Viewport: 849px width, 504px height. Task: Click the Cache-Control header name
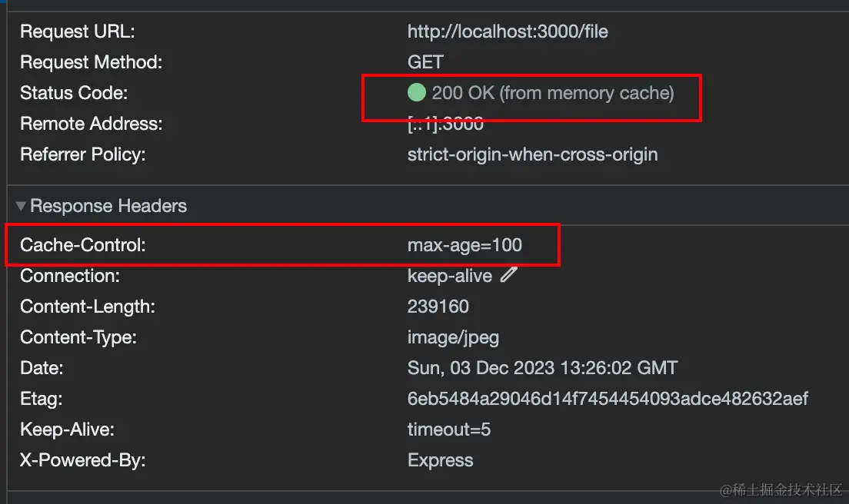(82, 245)
